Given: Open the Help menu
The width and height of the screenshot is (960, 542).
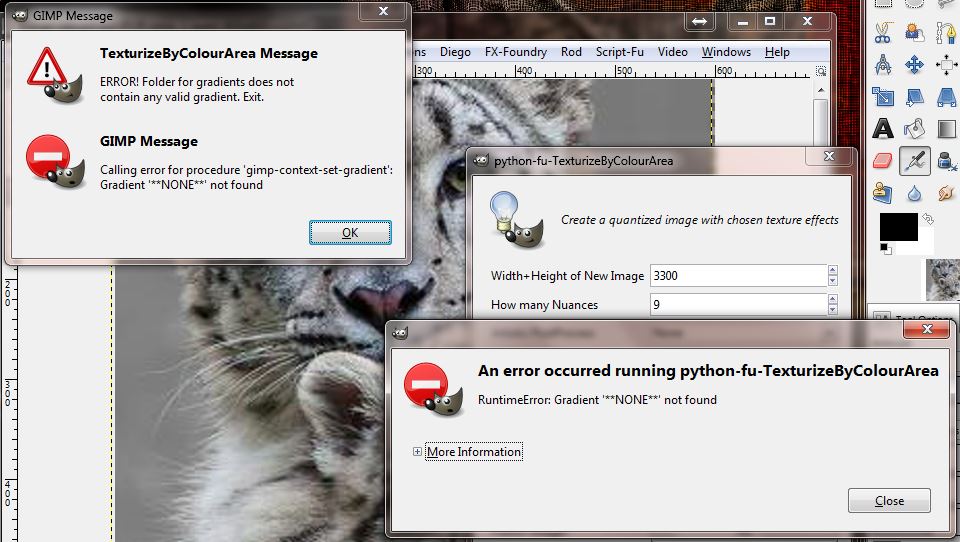Looking at the screenshot, I should (x=777, y=52).
